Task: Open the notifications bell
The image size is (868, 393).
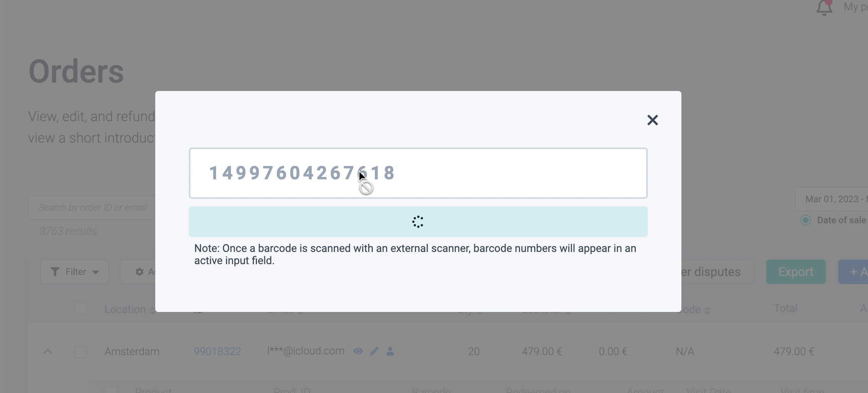Action: tap(824, 8)
